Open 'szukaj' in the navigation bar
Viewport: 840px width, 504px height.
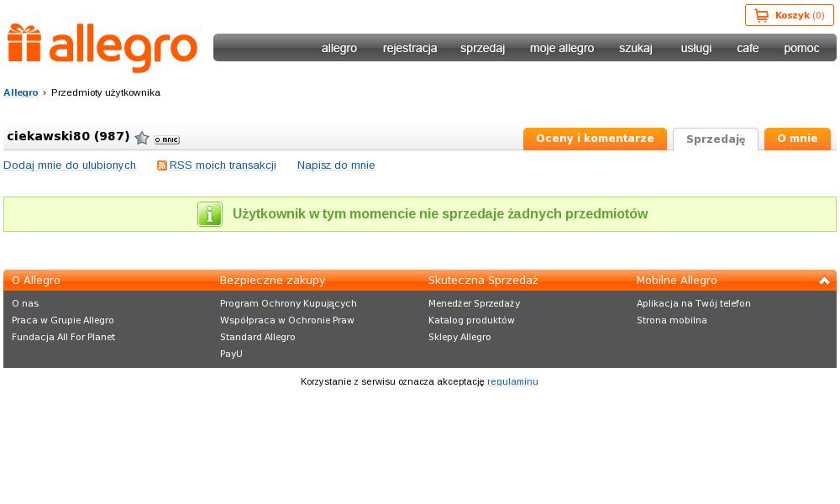point(636,48)
